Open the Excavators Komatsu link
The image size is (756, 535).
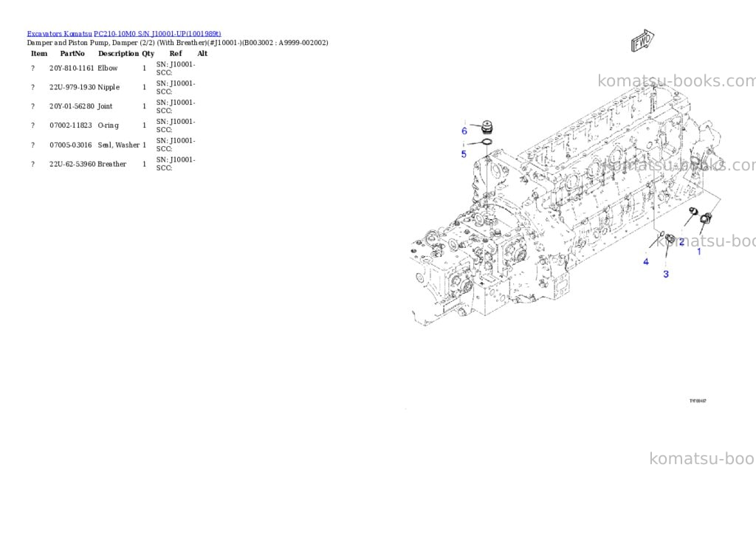click(x=59, y=34)
